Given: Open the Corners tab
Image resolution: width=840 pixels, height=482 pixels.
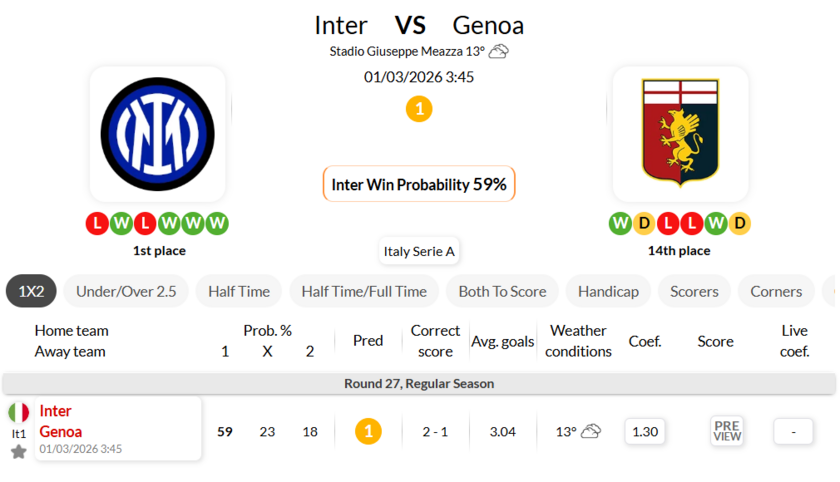Looking at the screenshot, I should pos(776,291).
